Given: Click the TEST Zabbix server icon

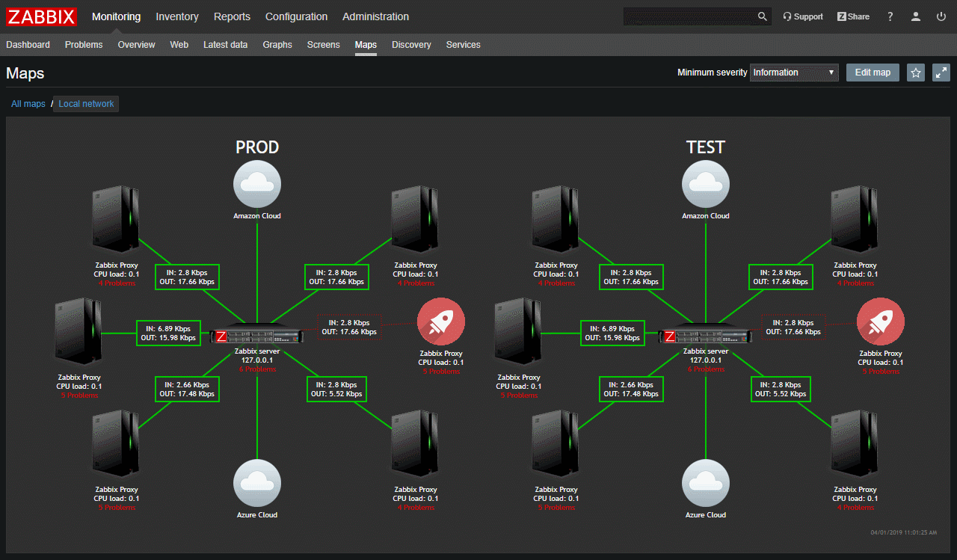Looking at the screenshot, I should click(x=705, y=336).
